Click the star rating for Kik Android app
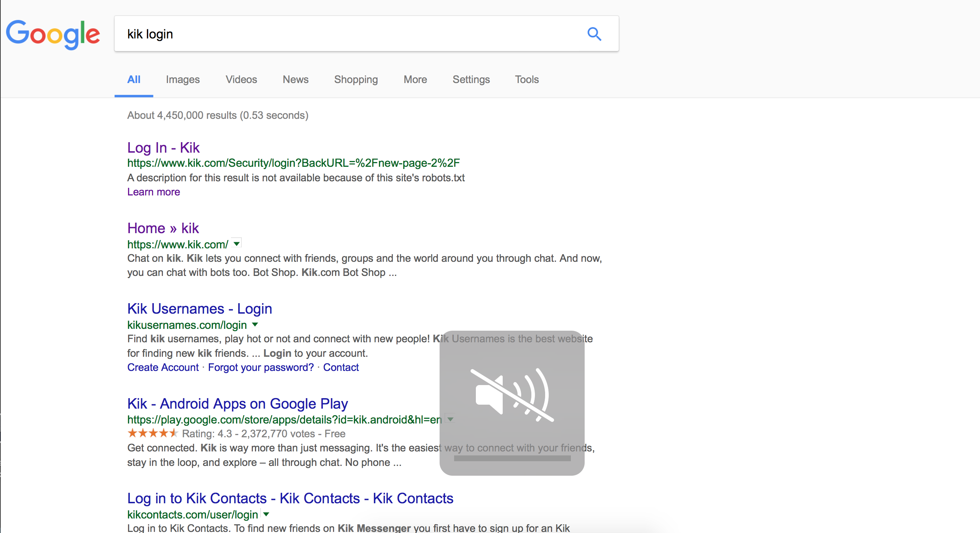Viewport: 980px width, 533px height. point(153,433)
